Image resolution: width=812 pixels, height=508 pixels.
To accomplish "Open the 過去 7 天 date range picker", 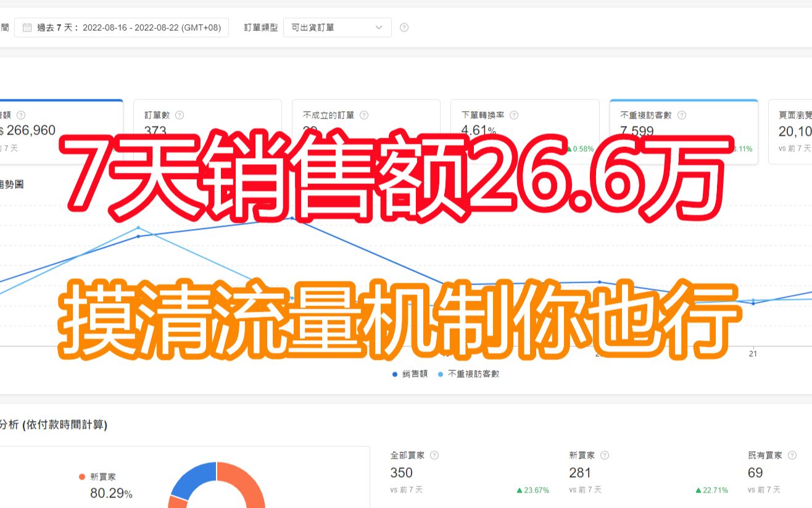I will tap(122, 28).
